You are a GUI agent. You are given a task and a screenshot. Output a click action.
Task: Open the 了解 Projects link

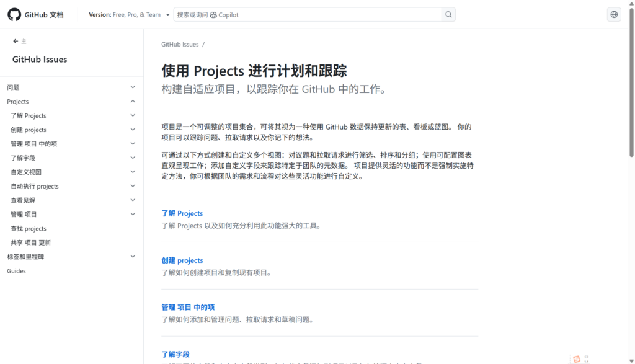tap(182, 213)
